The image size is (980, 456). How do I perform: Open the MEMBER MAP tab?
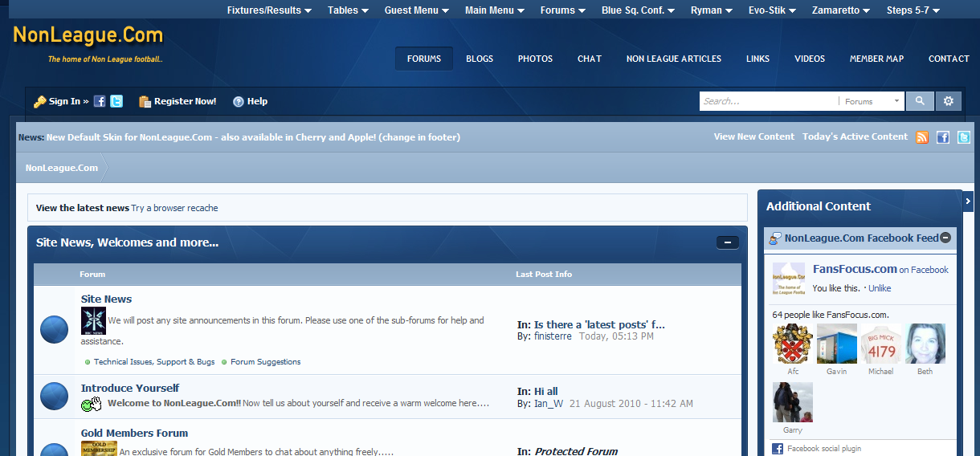coord(876,59)
